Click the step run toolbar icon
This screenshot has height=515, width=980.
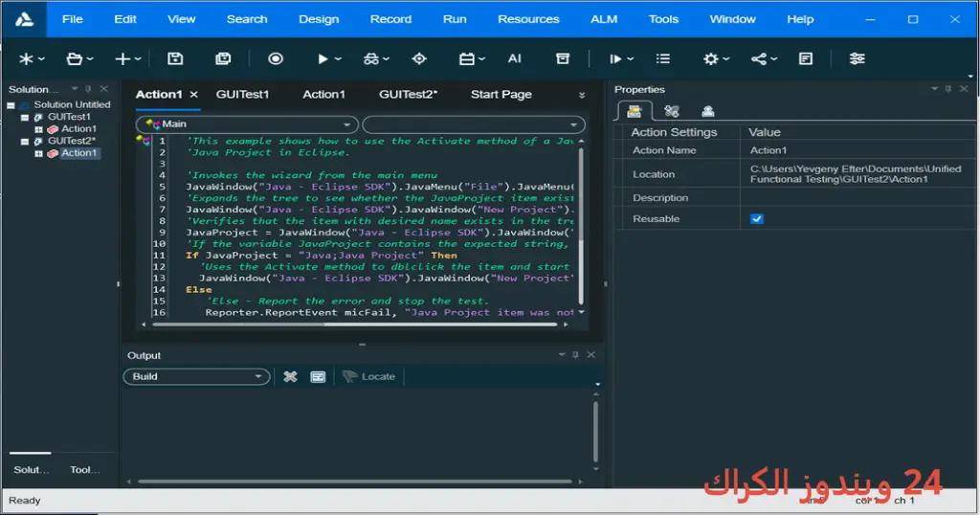[615, 58]
